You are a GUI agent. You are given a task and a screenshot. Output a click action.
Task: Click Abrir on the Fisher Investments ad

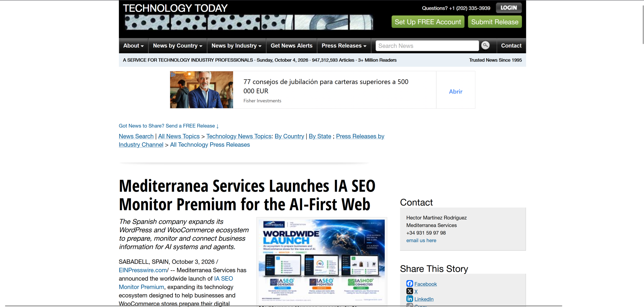pyautogui.click(x=456, y=92)
